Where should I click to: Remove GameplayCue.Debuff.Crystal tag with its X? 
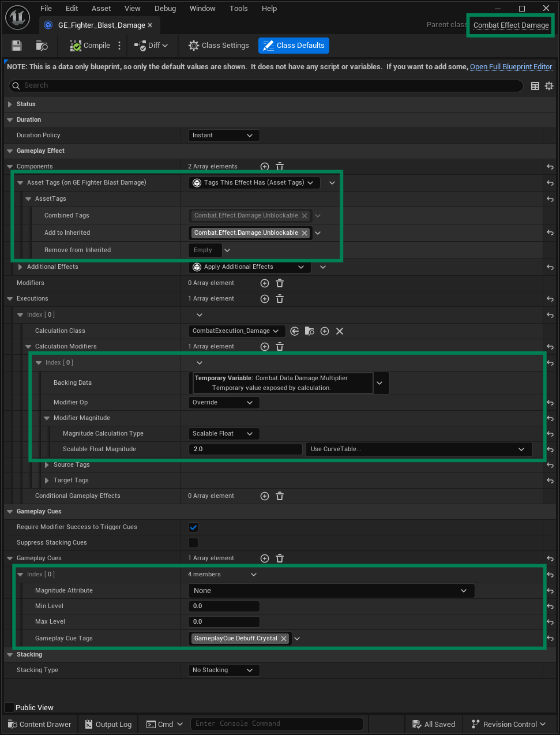click(284, 639)
